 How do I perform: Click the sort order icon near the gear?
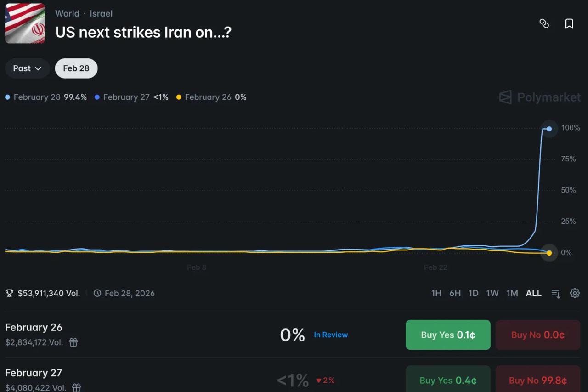pos(556,293)
